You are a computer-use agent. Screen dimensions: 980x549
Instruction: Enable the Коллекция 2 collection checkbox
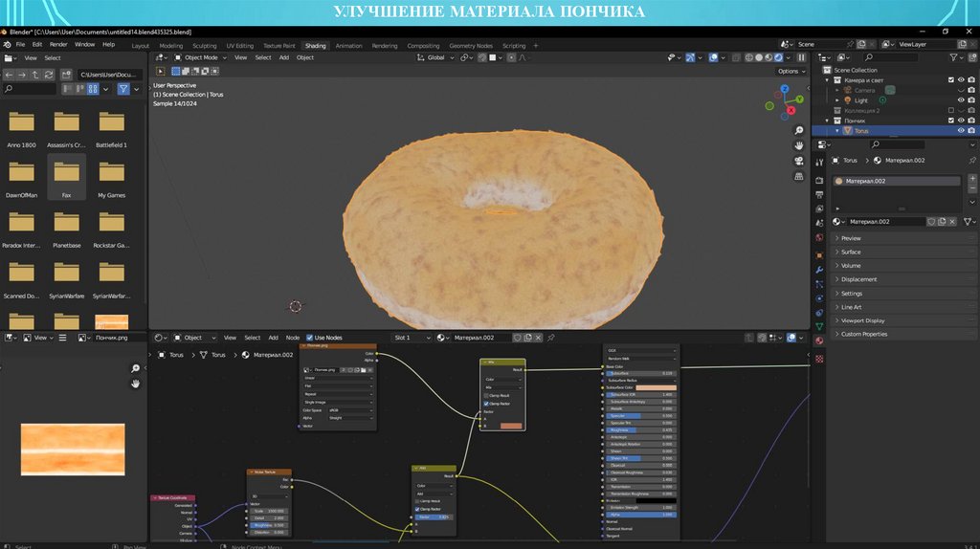coord(950,111)
